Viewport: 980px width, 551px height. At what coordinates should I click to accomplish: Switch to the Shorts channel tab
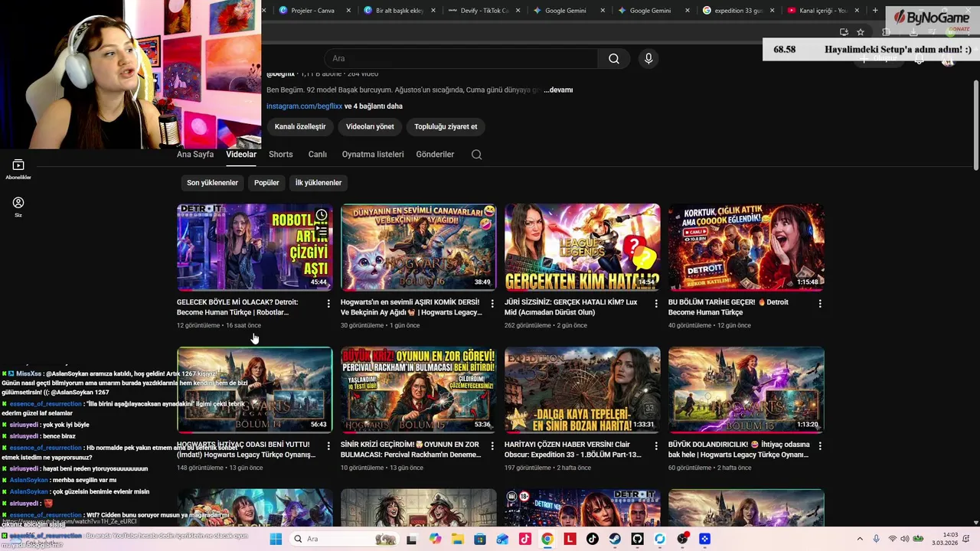click(281, 155)
